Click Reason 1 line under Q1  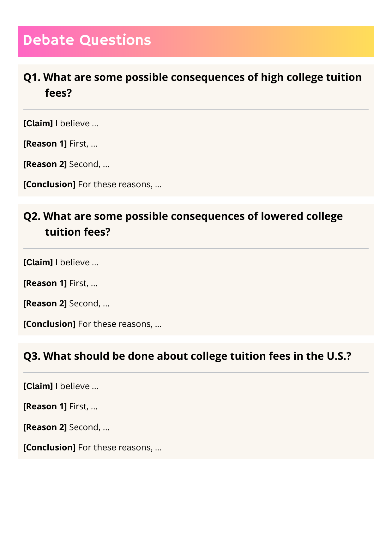[60, 144]
